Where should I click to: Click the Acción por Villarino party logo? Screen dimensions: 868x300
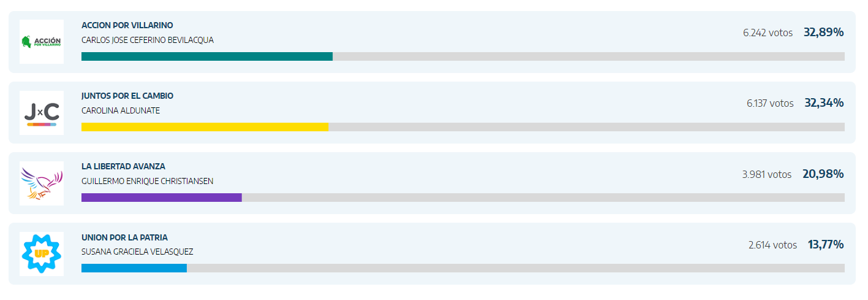42,42
